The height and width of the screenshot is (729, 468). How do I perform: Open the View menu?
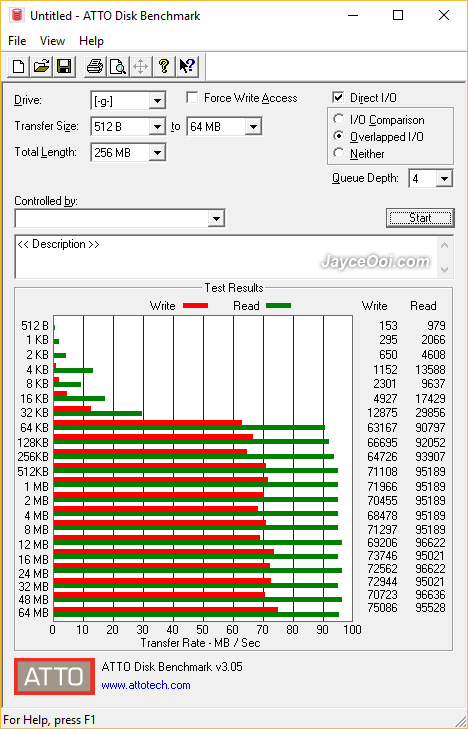pyautogui.click(x=52, y=41)
